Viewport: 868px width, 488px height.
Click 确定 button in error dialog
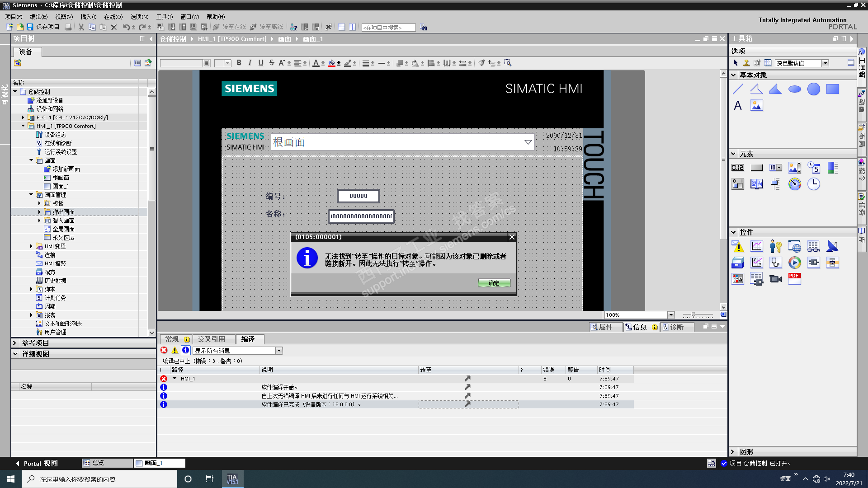click(x=494, y=283)
